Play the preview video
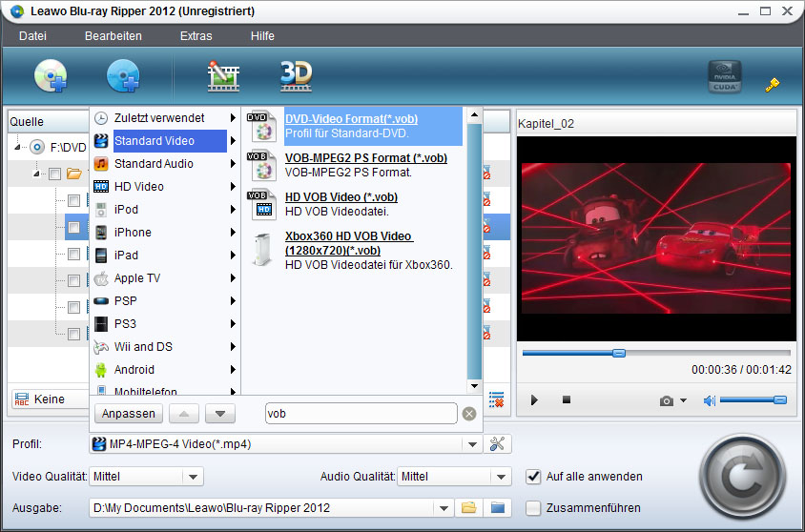 (534, 400)
